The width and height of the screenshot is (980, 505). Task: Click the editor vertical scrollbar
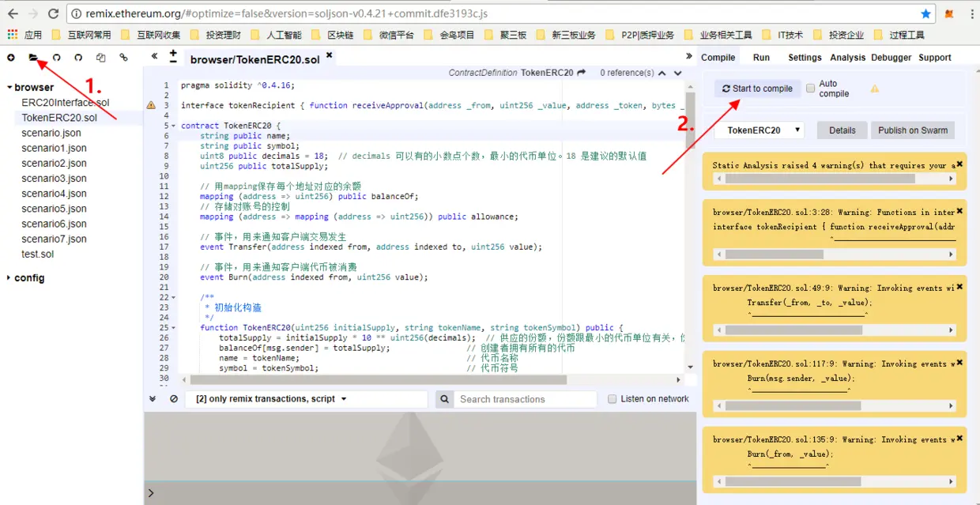click(x=690, y=120)
